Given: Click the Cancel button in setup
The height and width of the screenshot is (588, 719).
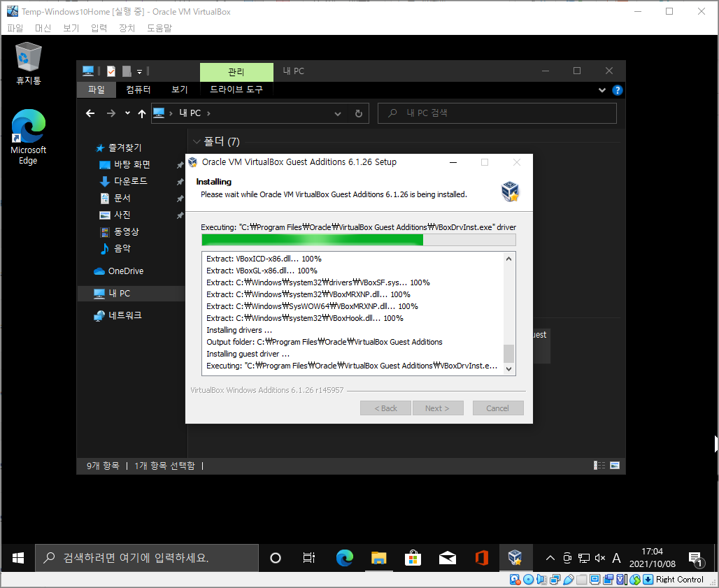Looking at the screenshot, I should [497, 408].
